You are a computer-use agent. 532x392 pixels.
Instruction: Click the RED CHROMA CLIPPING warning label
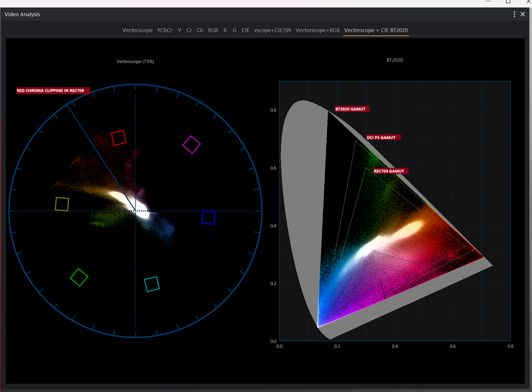pyautogui.click(x=53, y=90)
